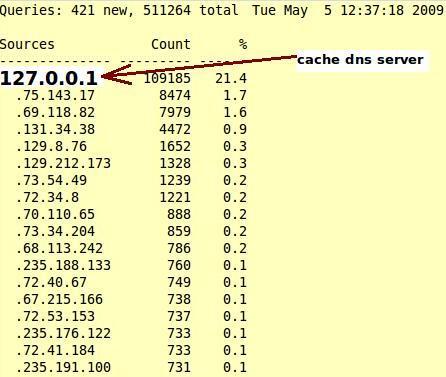Select the count value 109185
The height and width of the screenshot is (377, 446).
[x=167, y=78]
